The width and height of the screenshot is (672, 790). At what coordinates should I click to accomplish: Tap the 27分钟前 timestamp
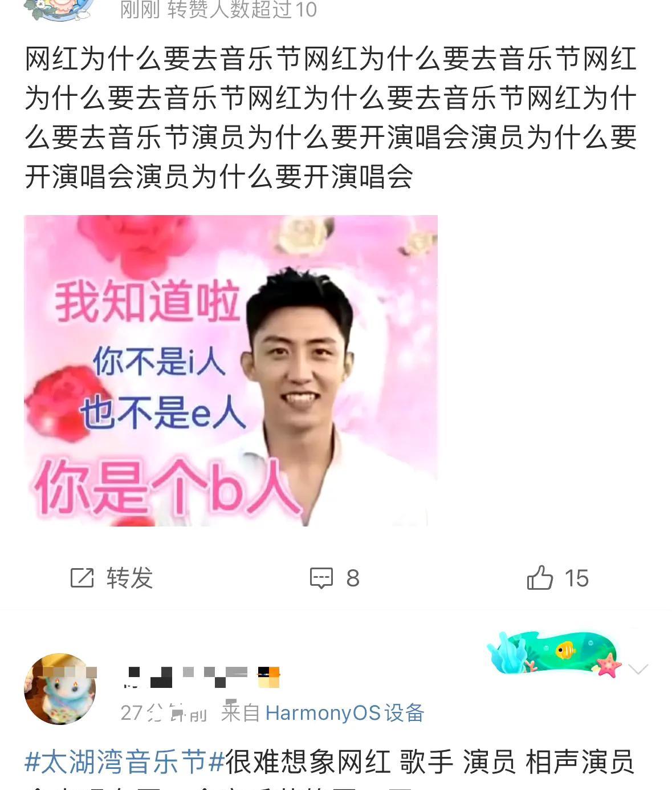(164, 713)
